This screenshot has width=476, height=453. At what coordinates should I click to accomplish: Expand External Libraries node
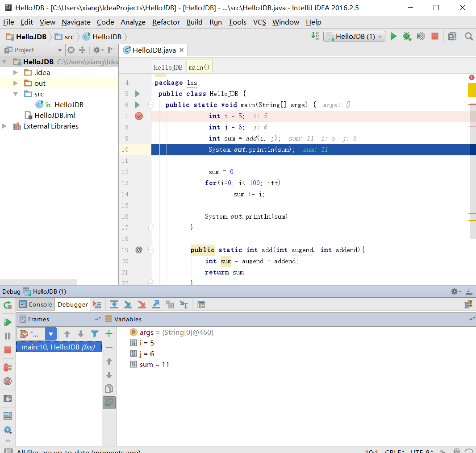coord(4,126)
